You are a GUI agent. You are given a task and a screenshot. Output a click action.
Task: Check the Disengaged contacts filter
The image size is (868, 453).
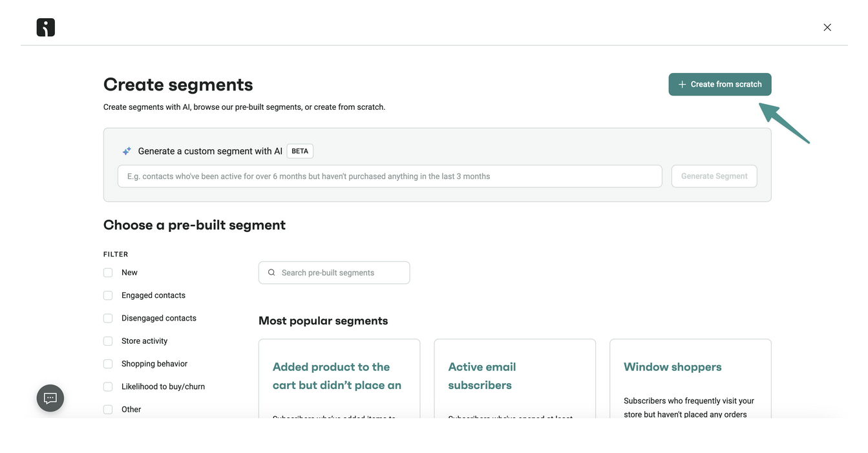click(x=108, y=318)
